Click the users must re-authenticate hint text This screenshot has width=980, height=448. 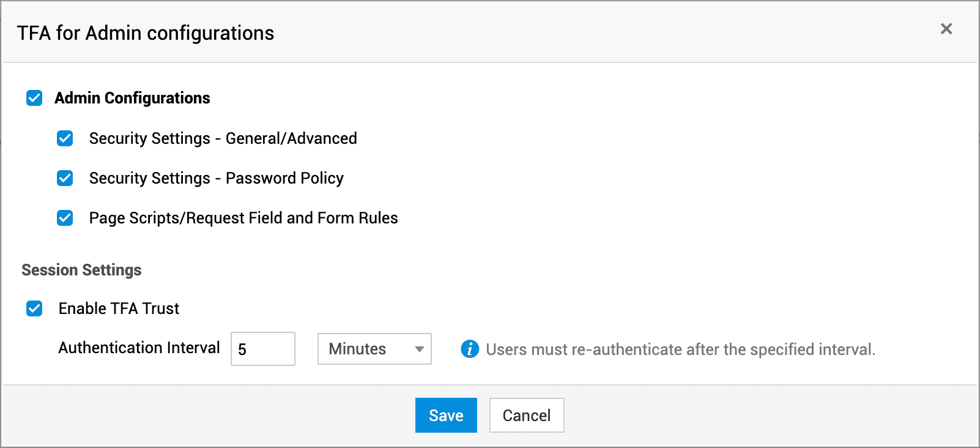[x=680, y=349]
